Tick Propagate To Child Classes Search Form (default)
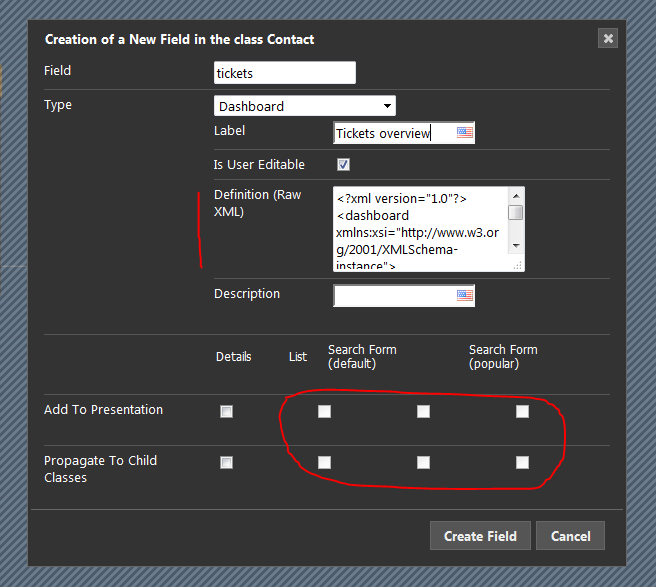 [423, 462]
